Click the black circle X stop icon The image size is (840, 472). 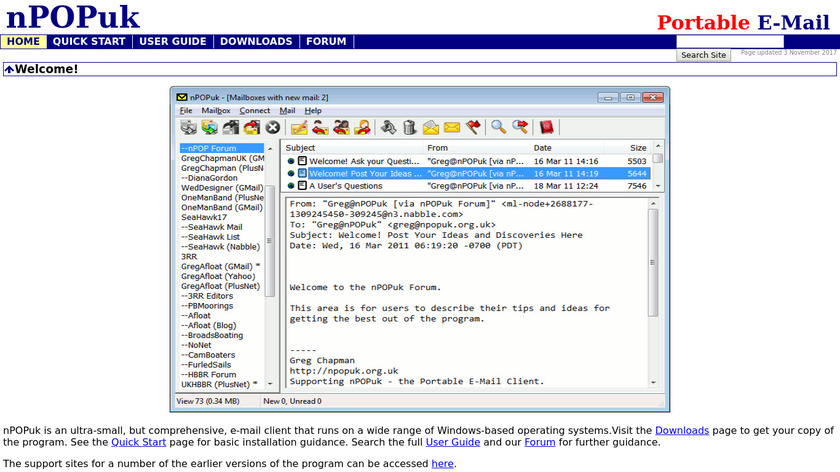coord(272,127)
